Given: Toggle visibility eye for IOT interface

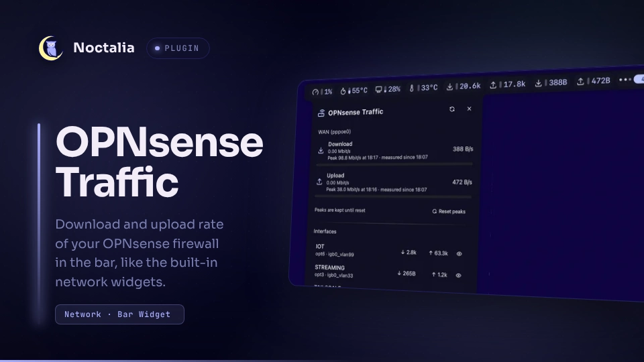Looking at the screenshot, I should pos(459,253).
